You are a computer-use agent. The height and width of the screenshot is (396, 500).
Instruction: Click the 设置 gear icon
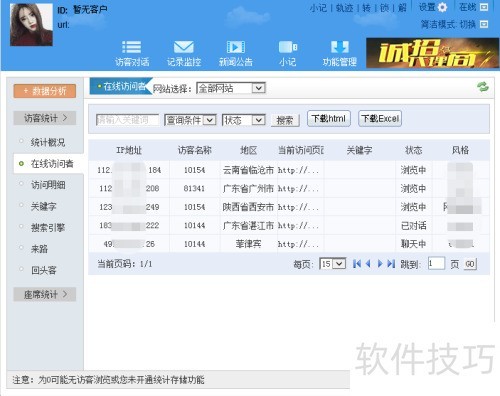(442, 7)
